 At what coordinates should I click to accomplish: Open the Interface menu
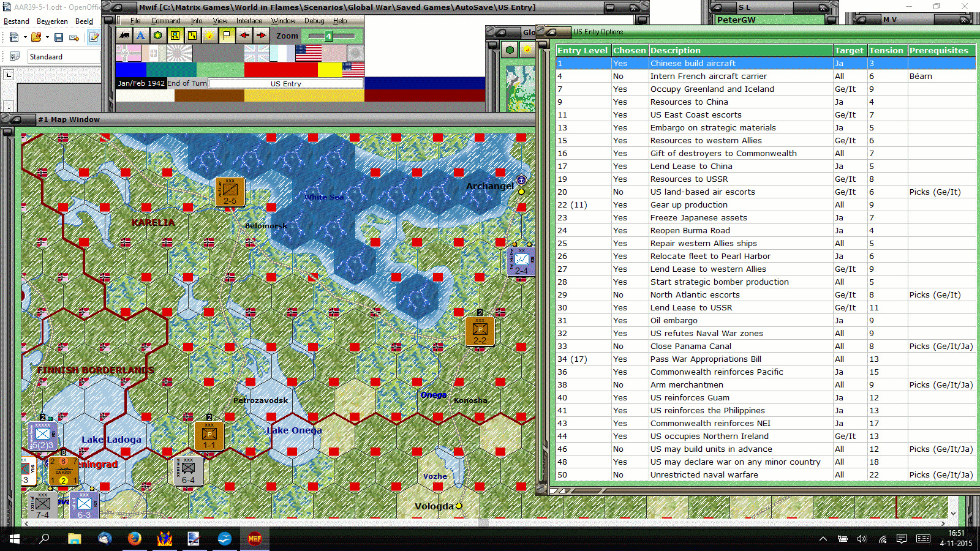(x=249, y=21)
